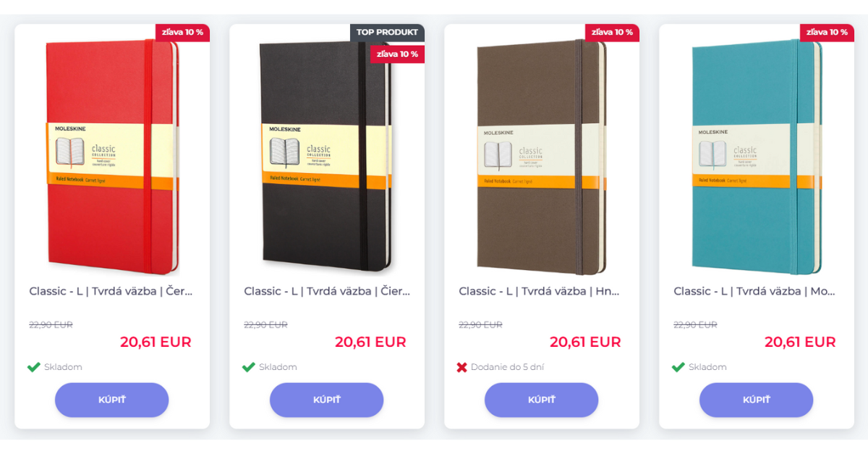The image size is (868, 454).
Task: Open the Classic - L Tvrdá väzba Hn... title link
Action: [540, 291]
